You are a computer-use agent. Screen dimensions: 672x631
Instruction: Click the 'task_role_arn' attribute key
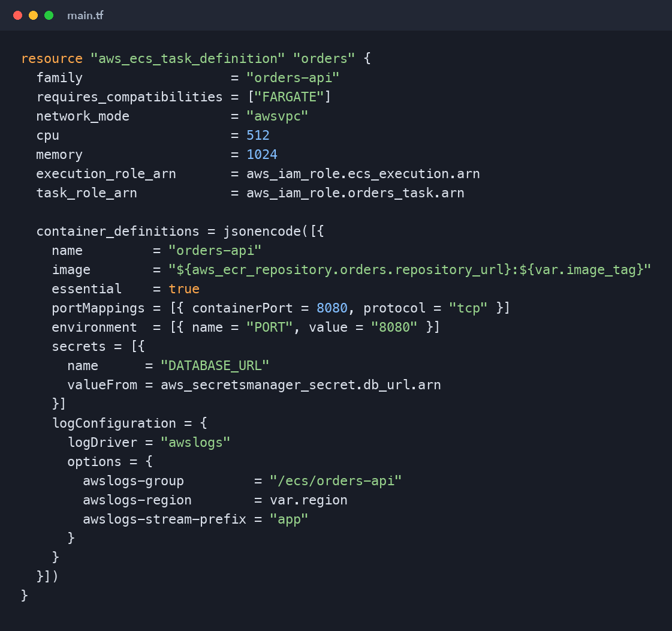pyautogui.click(x=86, y=193)
